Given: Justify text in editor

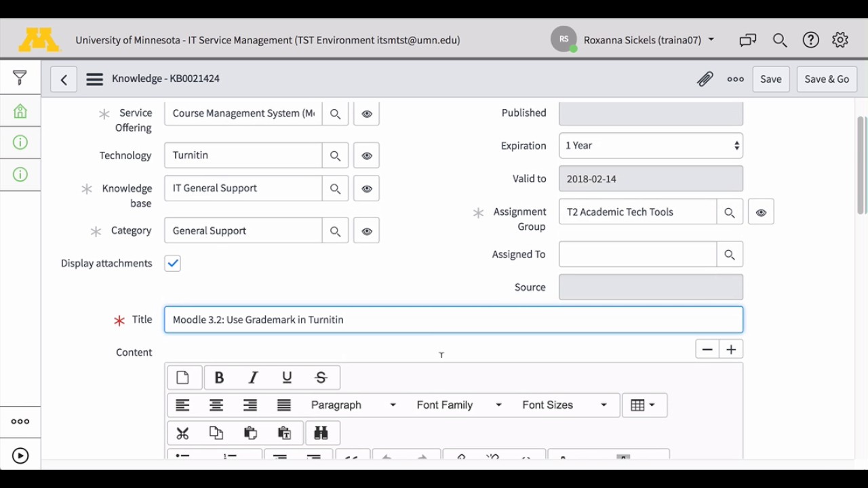Looking at the screenshot, I should coord(284,405).
